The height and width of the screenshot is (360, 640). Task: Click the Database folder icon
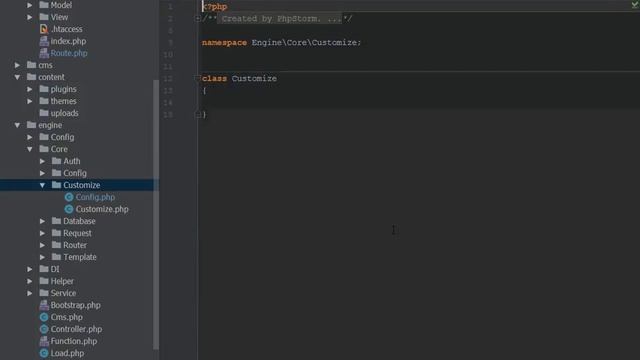click(x=57, y=221)
